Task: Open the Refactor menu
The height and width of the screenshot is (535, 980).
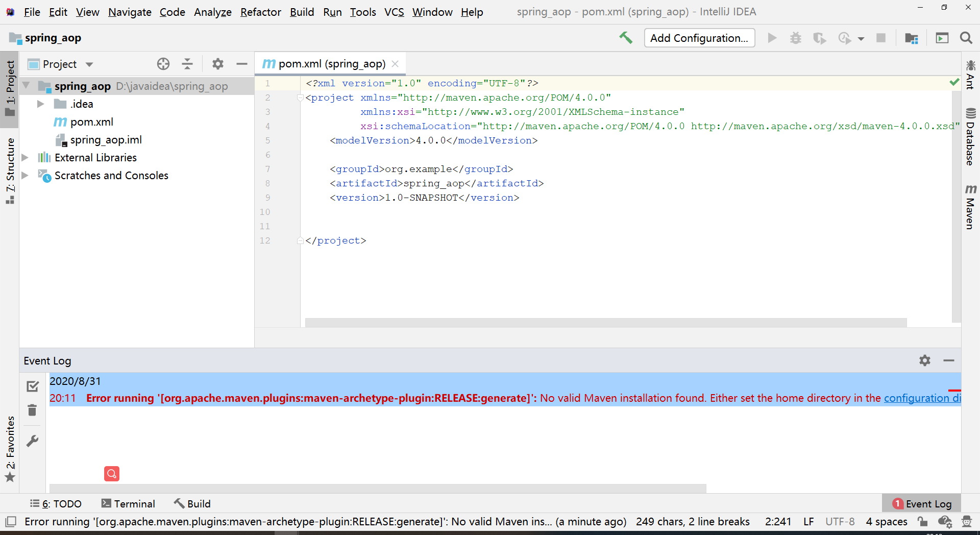Action: 261,12
